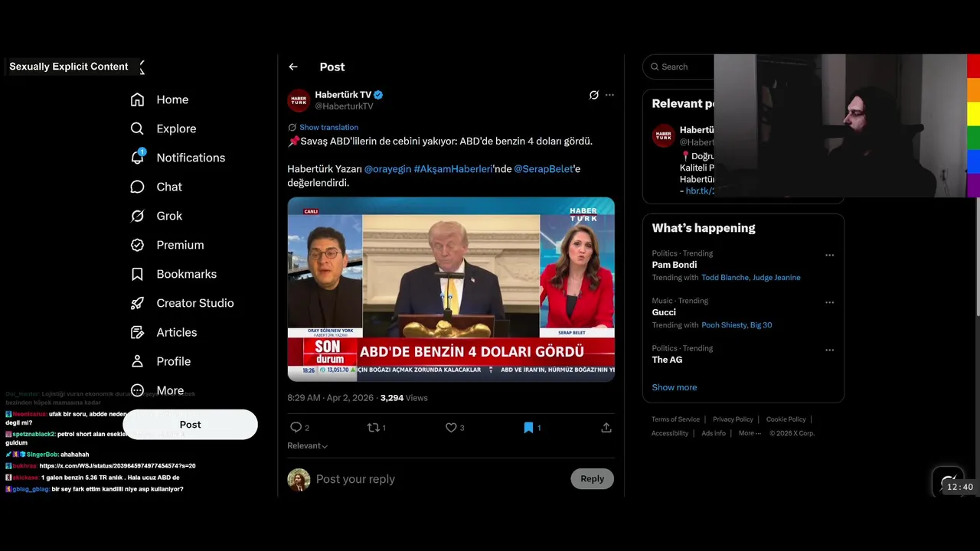
Task: Open Todd Blanche, Judge Jeanine trend link
Action: click(x=750, y=277)
